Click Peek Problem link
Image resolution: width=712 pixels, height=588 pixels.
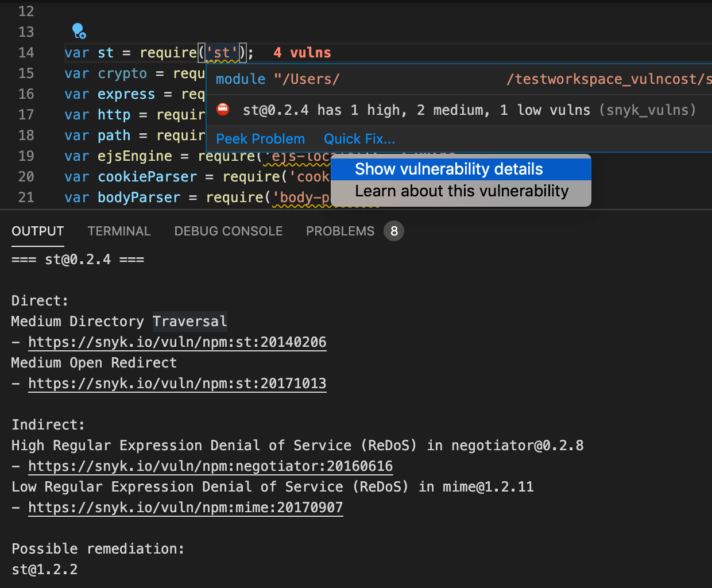click(260, 139)
